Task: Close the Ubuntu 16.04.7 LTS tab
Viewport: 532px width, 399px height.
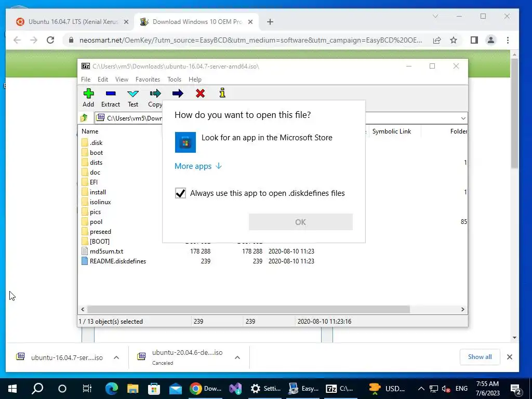Action: tap(126, 22)
